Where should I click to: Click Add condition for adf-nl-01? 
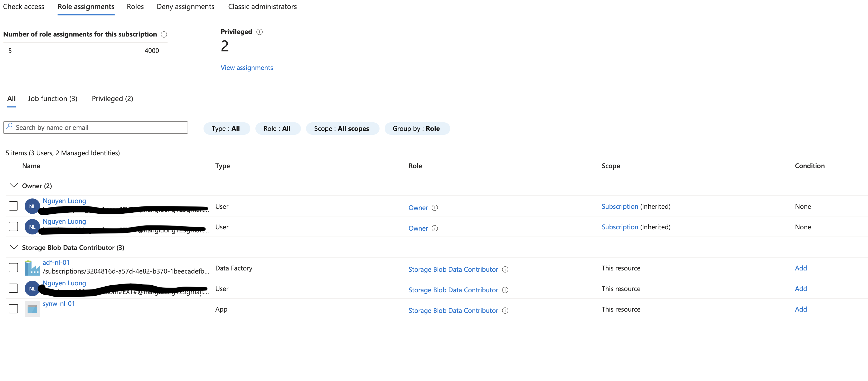(x=801, y=268)
